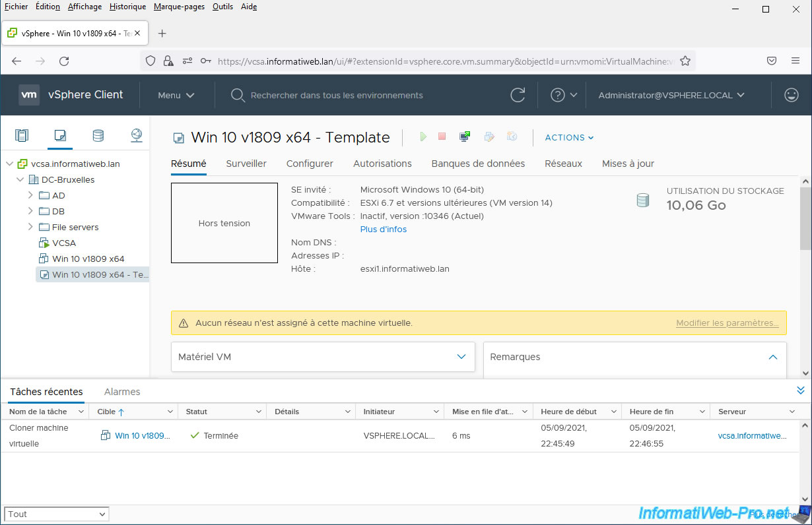Image resolution: width=812 pixels, height=525 pixels.
Task: Open the vcsa.informatiwe server link in tasks
Action: pyautogui.click(x=753, y=435)
